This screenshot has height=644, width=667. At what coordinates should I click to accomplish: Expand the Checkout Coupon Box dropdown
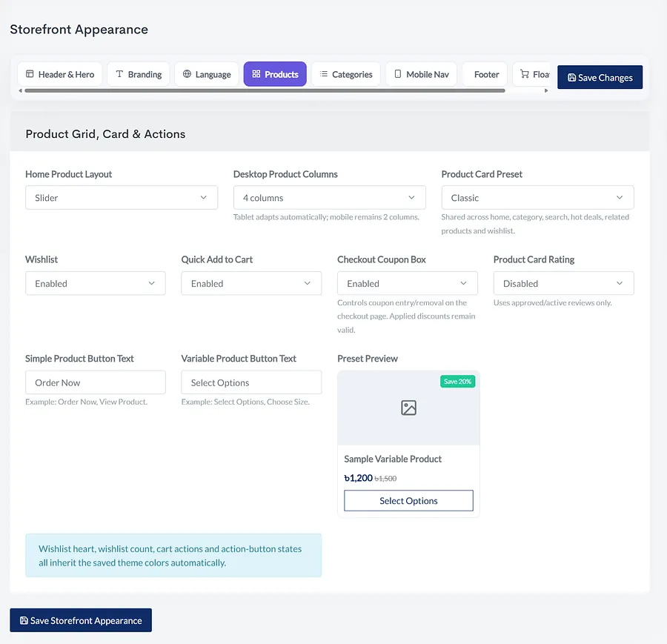pyautogui.click(x=408, y=283)
